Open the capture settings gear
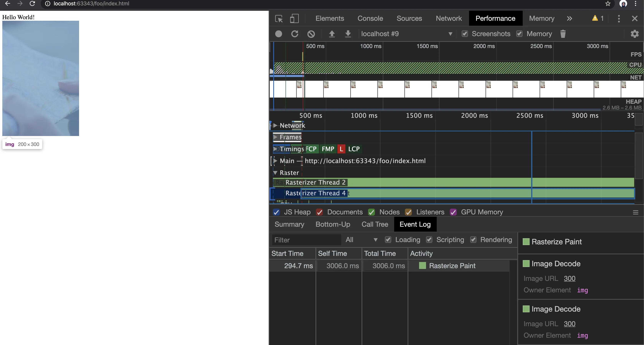This screenshot has height=345, width=644. [634, 34]
